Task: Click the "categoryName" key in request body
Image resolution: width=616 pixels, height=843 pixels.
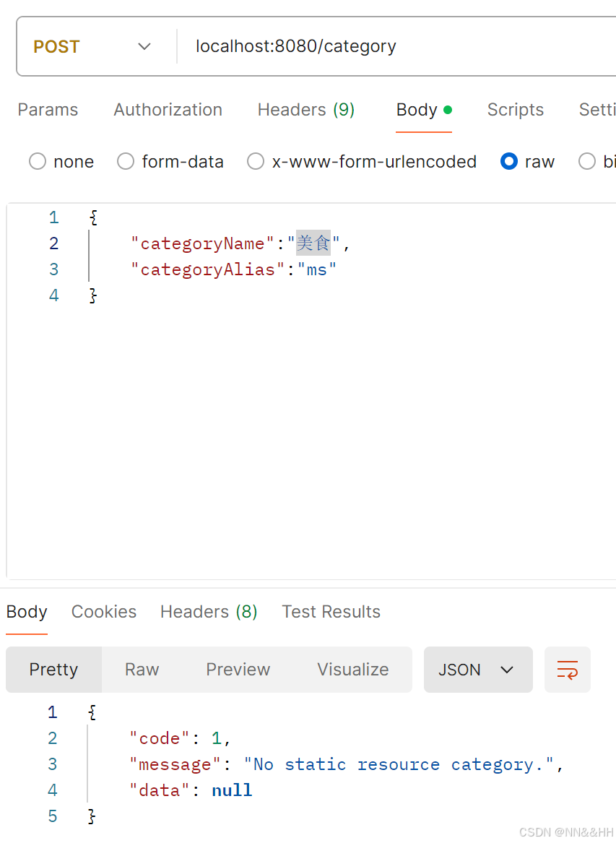Action: click(203, 243)
